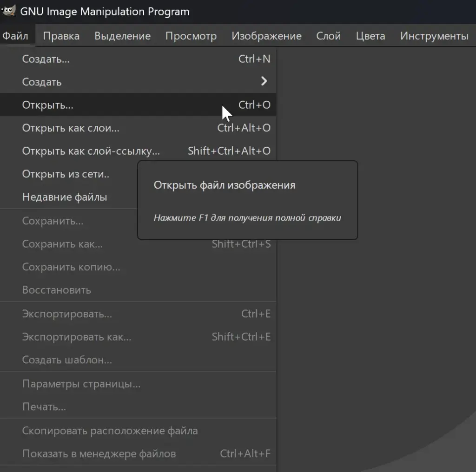Select the Печать... entry
Image resolution: width=476 pixels, height=472 pixels.
(x=138, y=407)
